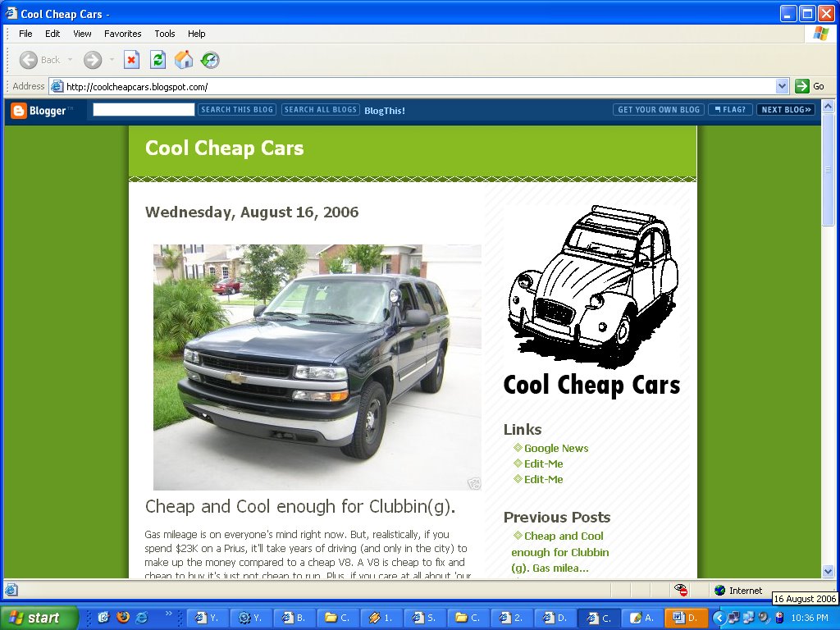The height and width of the screenshot is (630, 840).
Task: Click the SEARCH ALL BLOGS button
Action: (321, 110)
